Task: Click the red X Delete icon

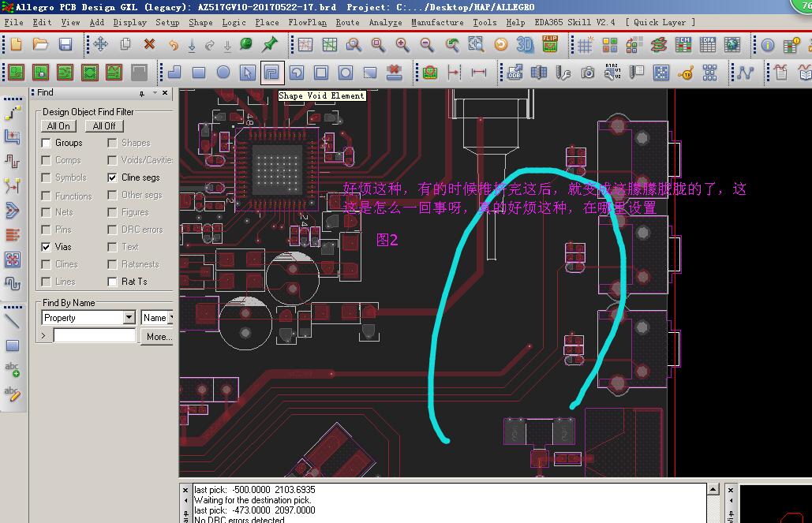Action: coord(149,45)
